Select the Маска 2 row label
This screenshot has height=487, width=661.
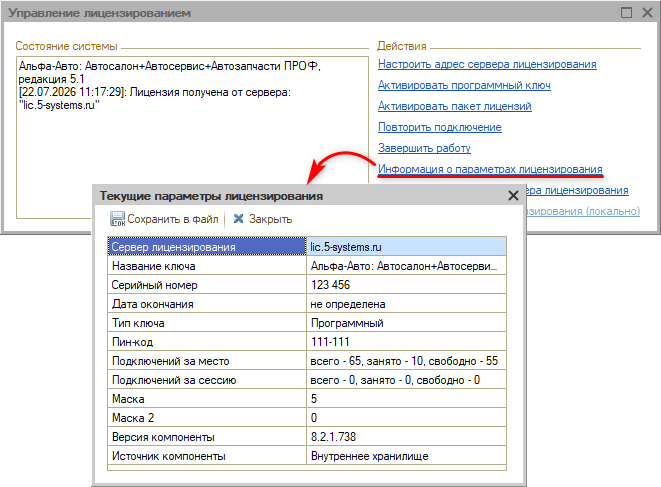207,418
